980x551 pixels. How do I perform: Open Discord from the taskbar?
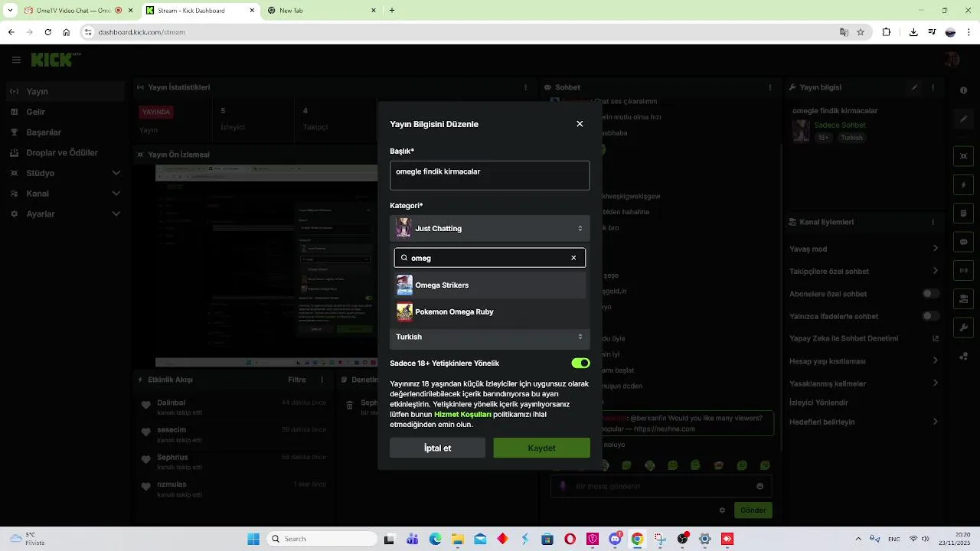coord(616,539)
